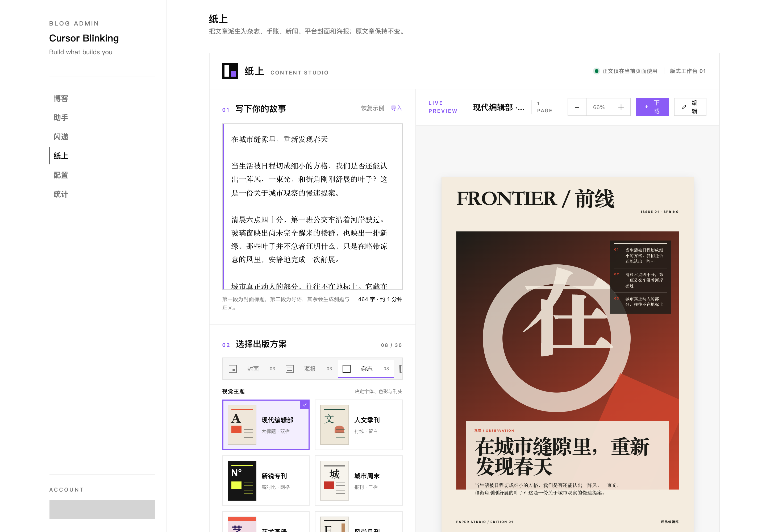Select 纸上 in the sidebar
Image resolution: width=766 pixels, height=532 pixels.
pos(61,156)
